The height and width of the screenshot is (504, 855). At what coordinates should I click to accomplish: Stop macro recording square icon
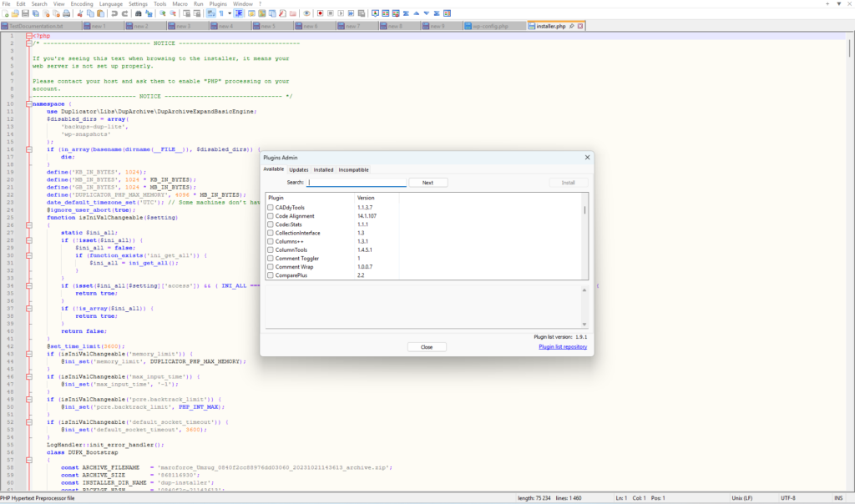tap(331, 13)
